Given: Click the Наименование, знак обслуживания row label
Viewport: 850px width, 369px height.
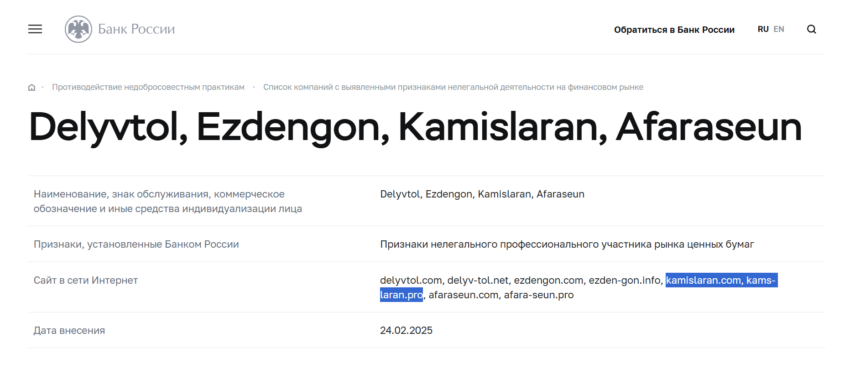Looking at the screenshot, I should click(168, 201).
